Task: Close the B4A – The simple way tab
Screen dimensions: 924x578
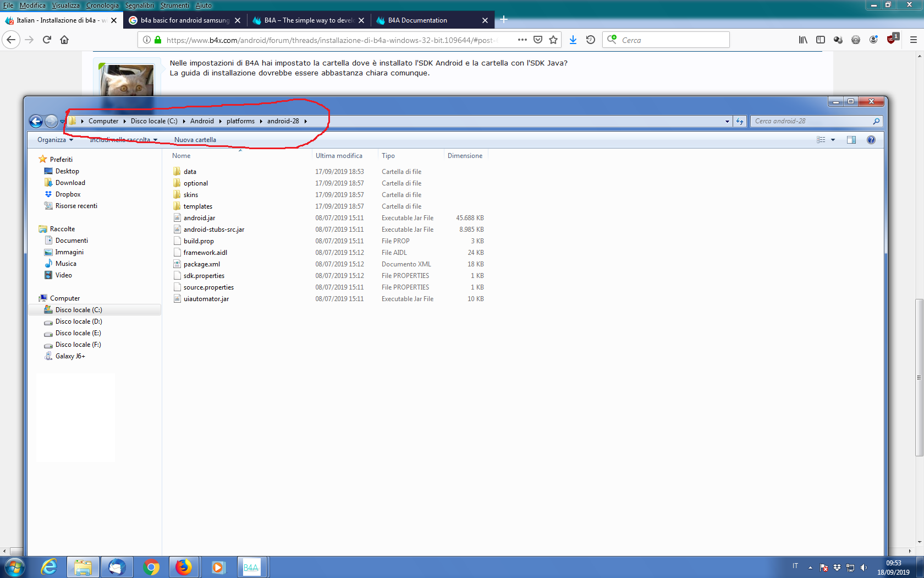Action: tap(361, 20)
